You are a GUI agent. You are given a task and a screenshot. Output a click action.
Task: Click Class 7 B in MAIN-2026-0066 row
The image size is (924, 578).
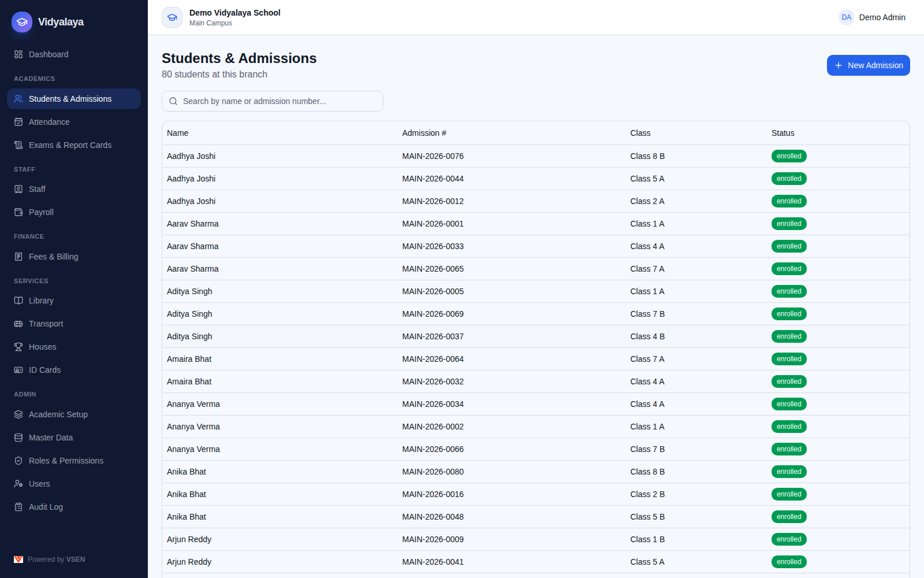tap(647, 449)
